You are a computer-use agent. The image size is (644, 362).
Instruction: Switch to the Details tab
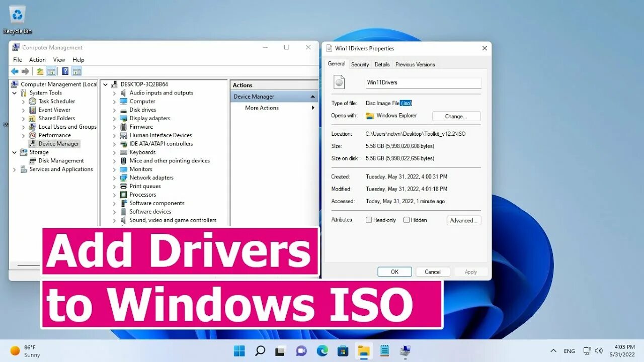point(382,64)
